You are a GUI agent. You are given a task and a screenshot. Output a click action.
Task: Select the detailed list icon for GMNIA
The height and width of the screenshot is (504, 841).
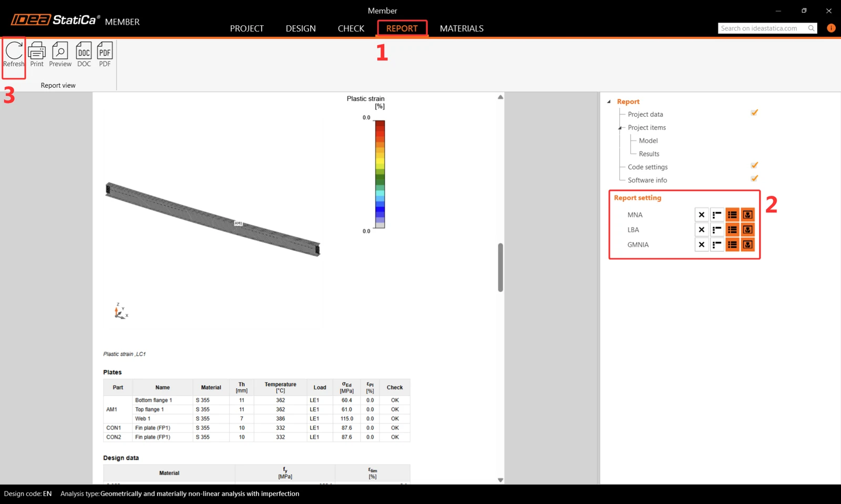click(x=732, y=244)
